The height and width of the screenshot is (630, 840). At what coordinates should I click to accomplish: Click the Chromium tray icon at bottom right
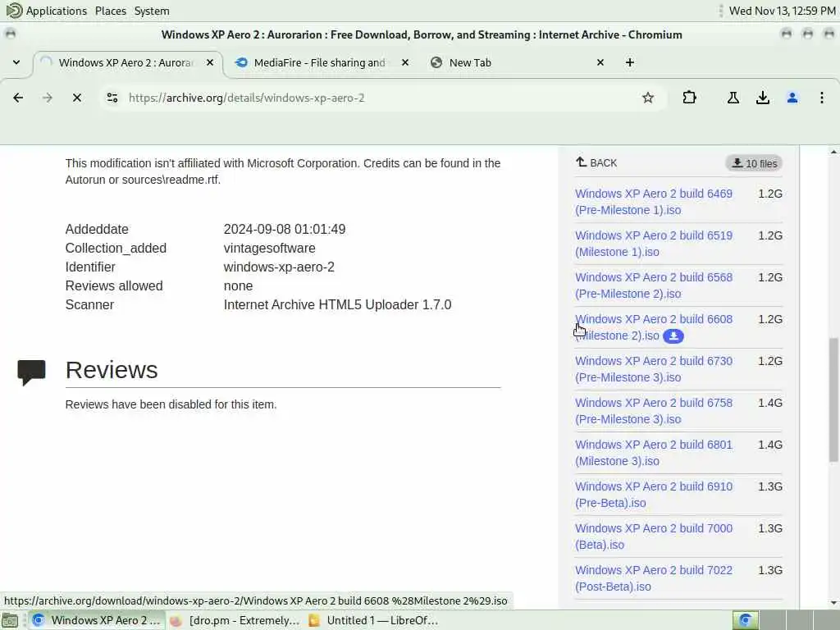click(x=745, y=620)
